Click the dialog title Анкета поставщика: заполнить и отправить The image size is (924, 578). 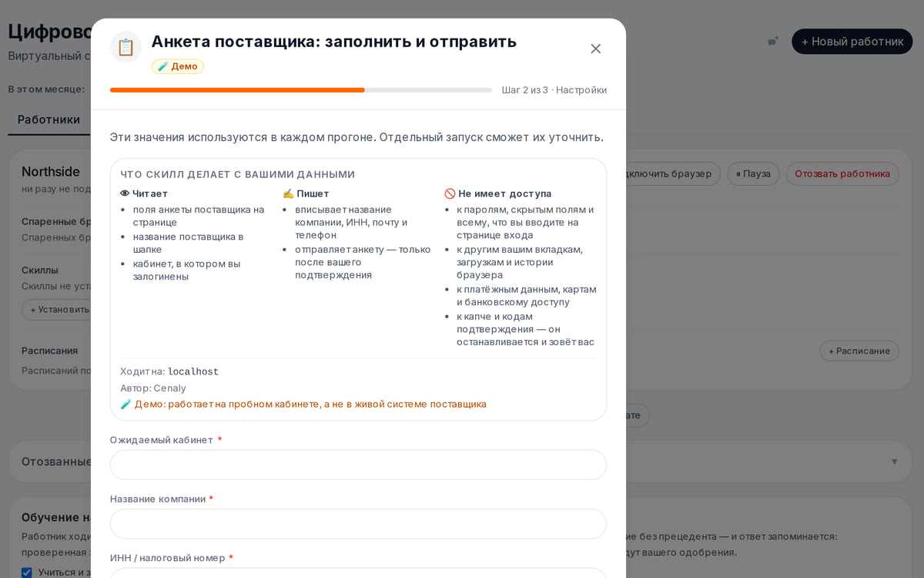point(334,42)
